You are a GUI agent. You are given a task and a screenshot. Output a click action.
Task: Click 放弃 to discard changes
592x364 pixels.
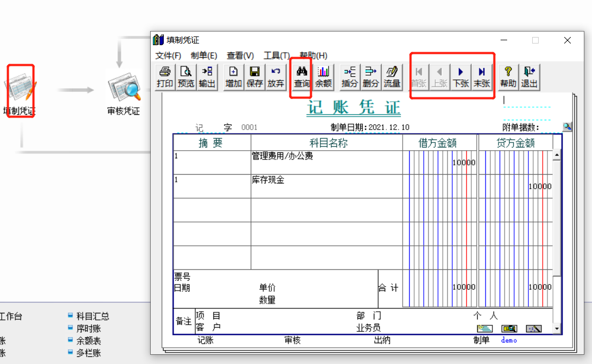click(x=276, y=77)
